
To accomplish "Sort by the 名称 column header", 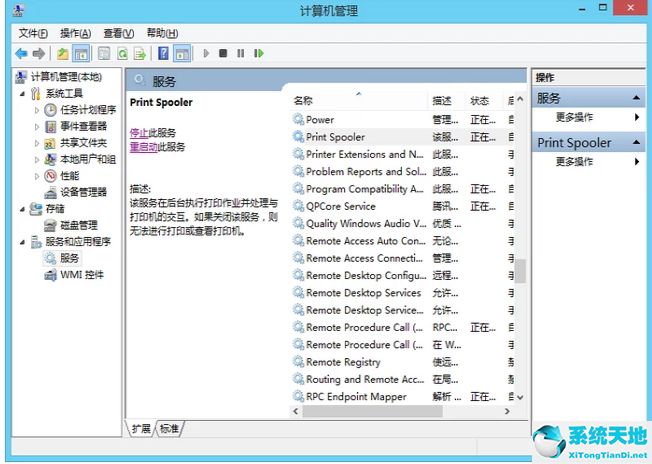I will [359, 101].
